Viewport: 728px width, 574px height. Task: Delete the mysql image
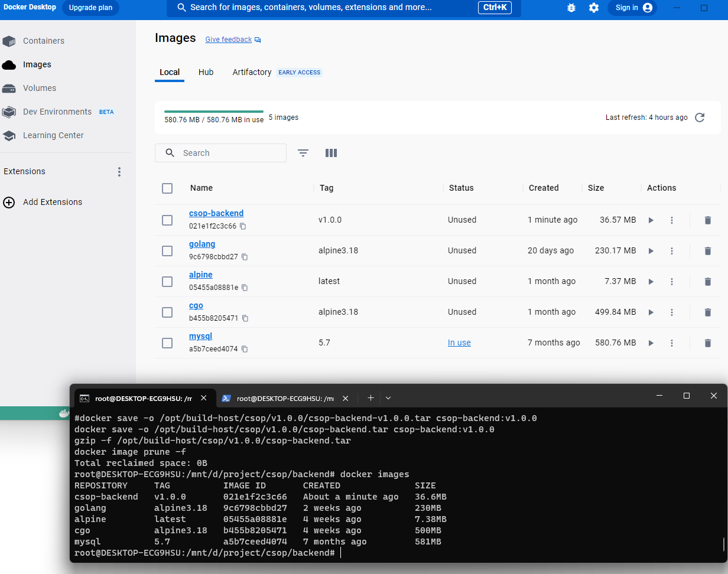(708, 343)
